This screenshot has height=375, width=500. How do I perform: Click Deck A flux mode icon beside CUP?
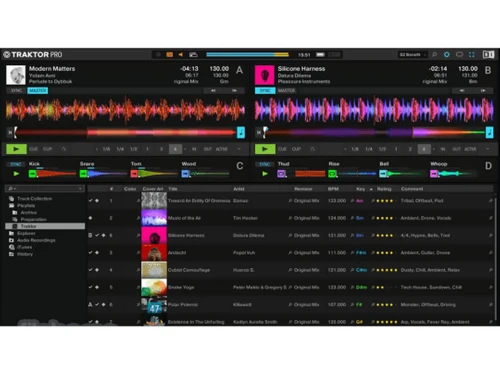click(x=63, y=149)
